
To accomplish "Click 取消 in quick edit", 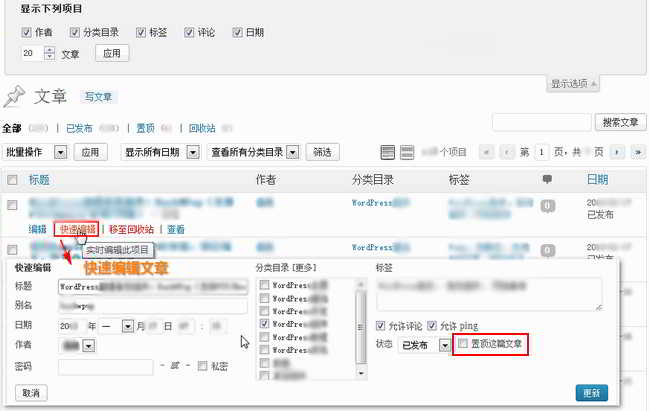I will click(31, 392).
